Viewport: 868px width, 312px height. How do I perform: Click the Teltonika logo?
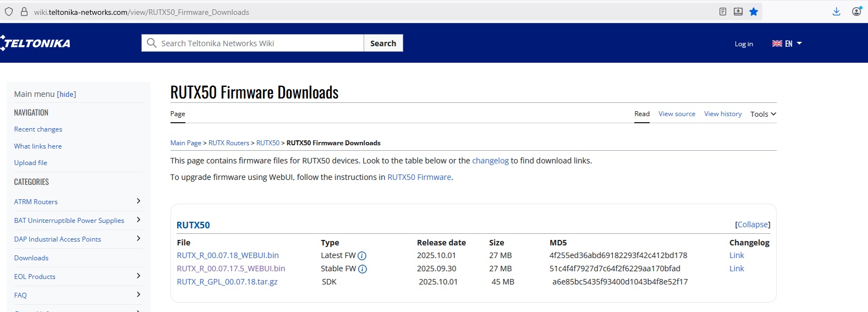36,43
